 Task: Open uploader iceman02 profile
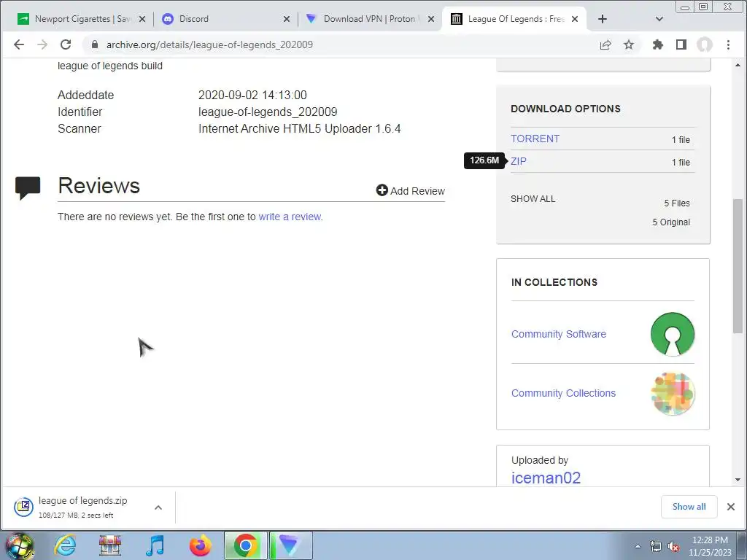click(546, 478)
